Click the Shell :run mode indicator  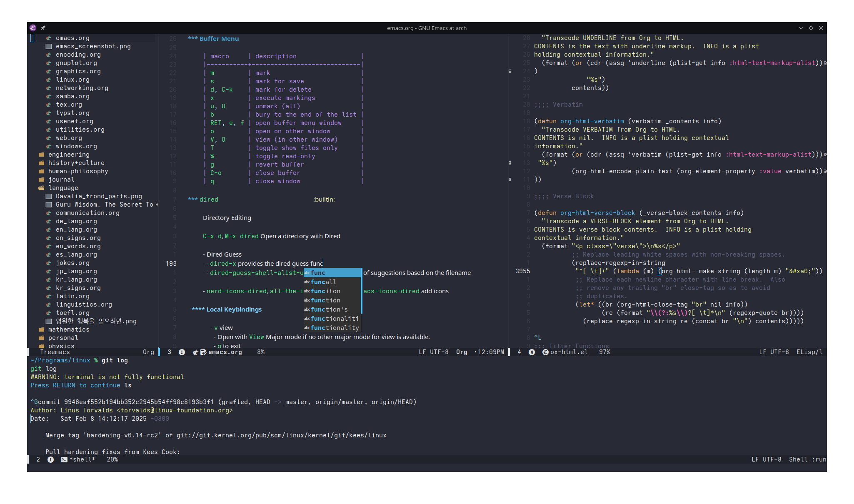point(807,459)
